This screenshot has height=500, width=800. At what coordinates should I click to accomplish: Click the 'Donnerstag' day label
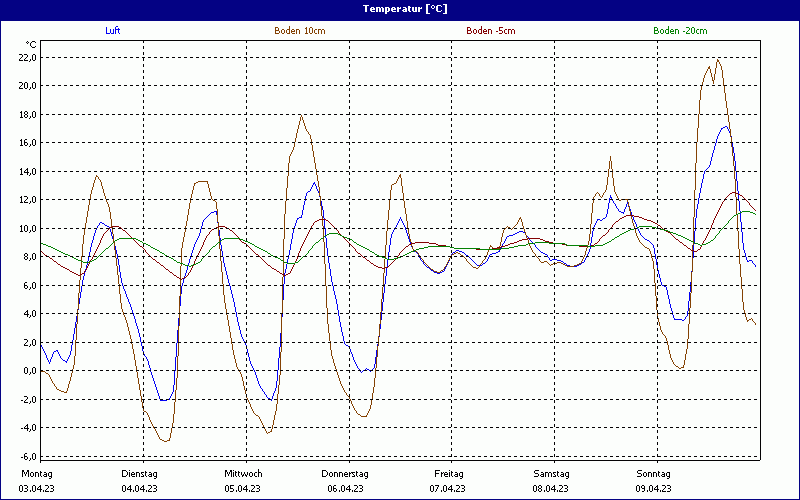click(x=345, y=474)
